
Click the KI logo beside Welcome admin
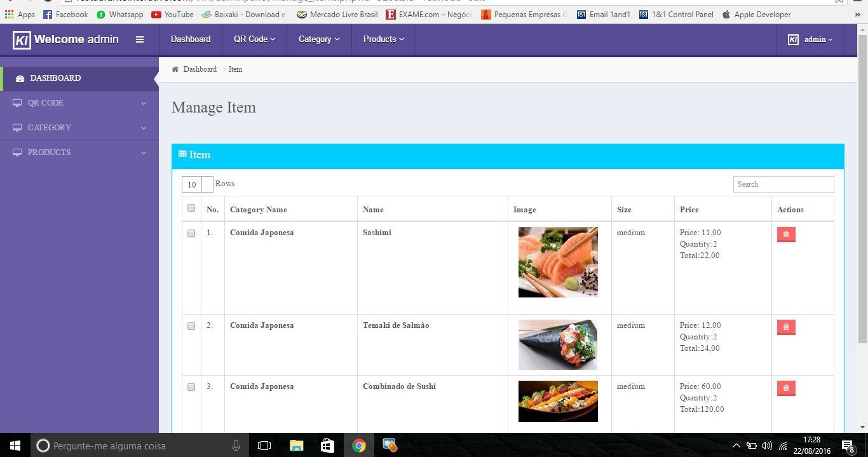tap(22, 40)
